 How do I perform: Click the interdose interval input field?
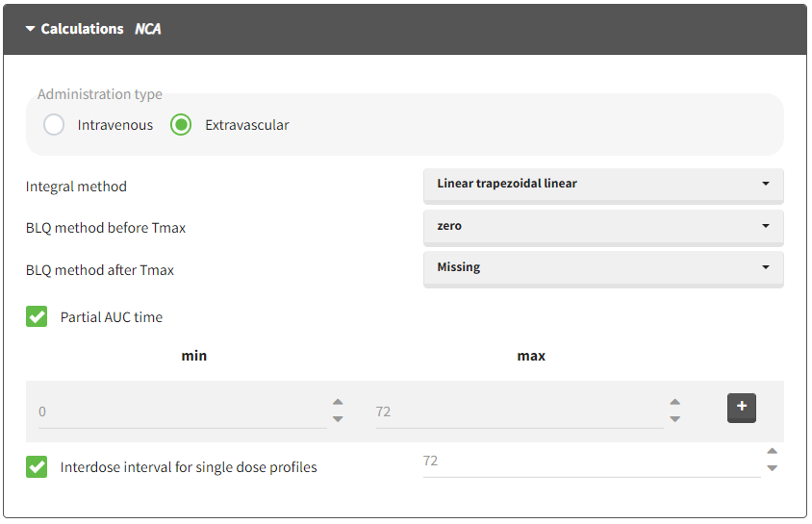587,462
